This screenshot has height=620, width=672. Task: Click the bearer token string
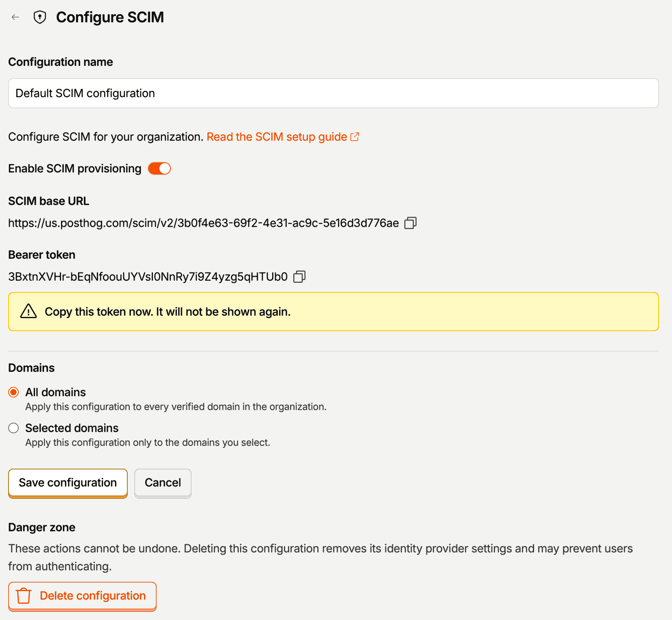tap(148, 277)
